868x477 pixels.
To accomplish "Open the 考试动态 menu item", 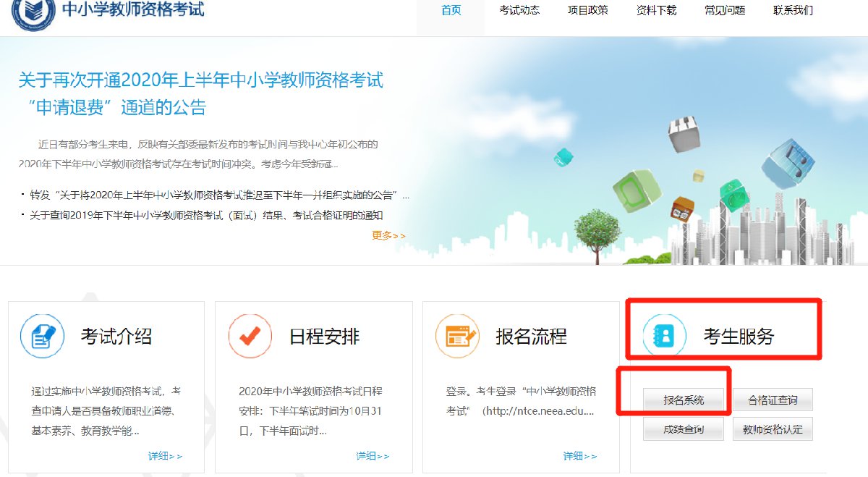I will click(519, 10).
